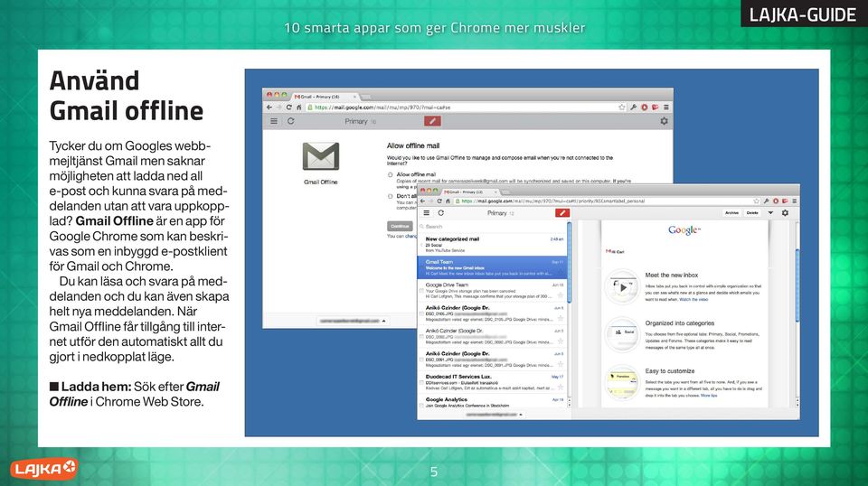Screen dimensions: 868x486
Task: Click the home icon in the front Chrome window
Action: (448, 201)
